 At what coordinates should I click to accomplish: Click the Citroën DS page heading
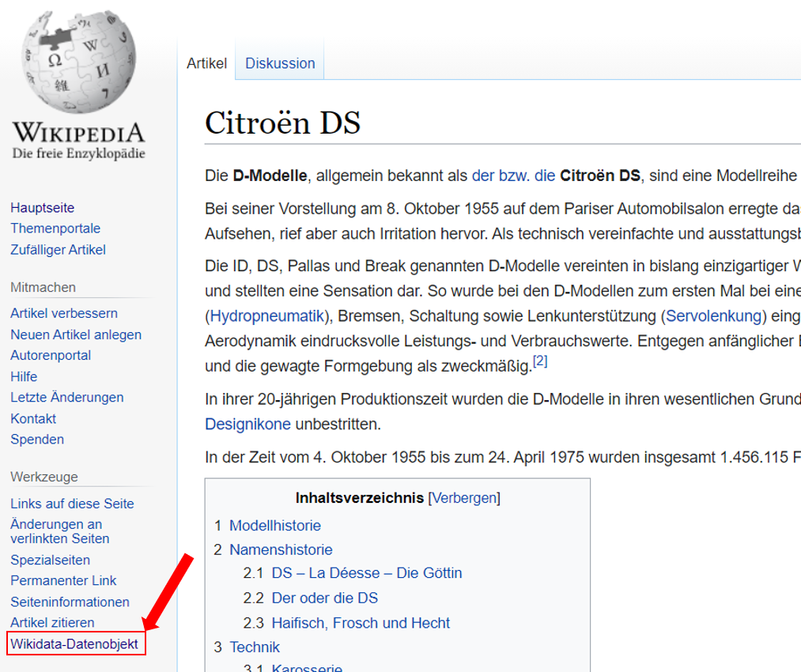point(282,123)
